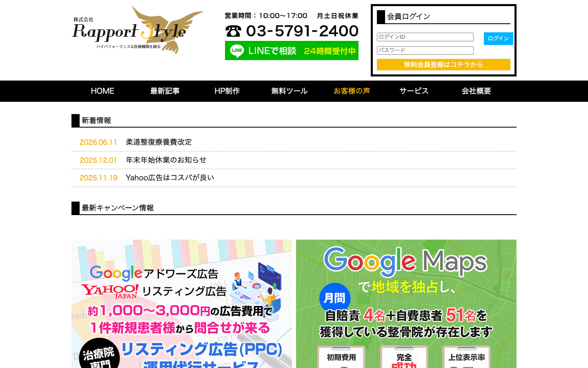The height and width of the screenshot is (368, 588).
Task: Open the Google Maps campaign banner
Action: pyautogui.click(x=406, y=304)
